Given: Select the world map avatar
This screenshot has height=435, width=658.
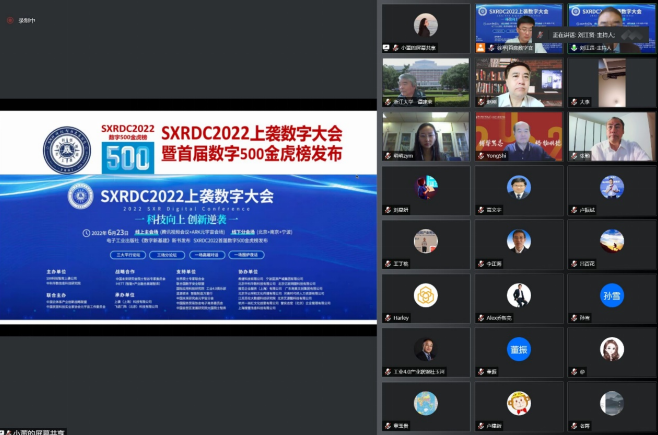Looking at the screenshot, I should coord(426,403).
